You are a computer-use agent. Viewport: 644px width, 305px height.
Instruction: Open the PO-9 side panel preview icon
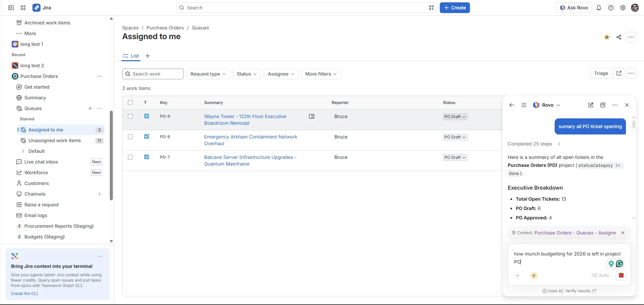pyautogui.click(x=312, y=116)
